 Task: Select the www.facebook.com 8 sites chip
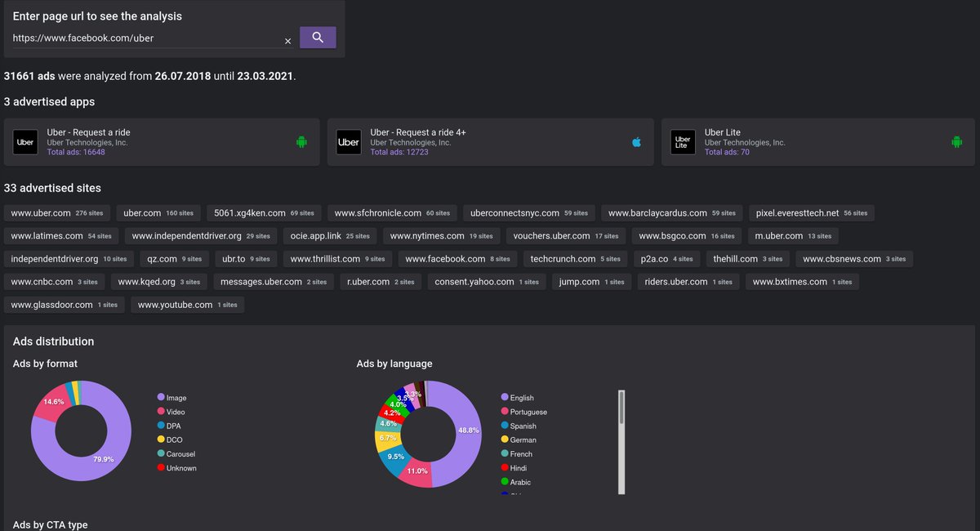pos(457,259)
